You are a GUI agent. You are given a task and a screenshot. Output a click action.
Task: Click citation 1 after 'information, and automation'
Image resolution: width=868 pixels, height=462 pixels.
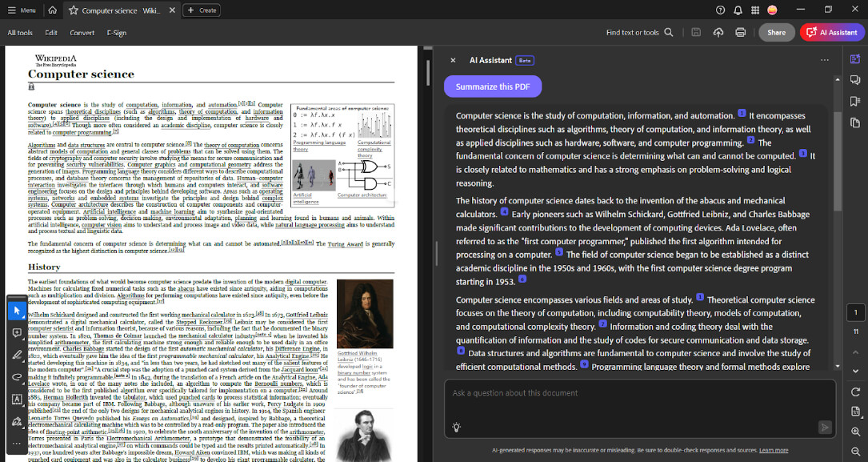point(742,114)
